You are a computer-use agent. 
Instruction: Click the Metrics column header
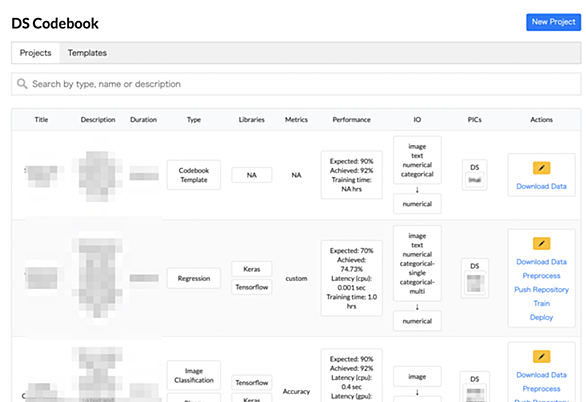pyautogui.click(x=296, y=120)
